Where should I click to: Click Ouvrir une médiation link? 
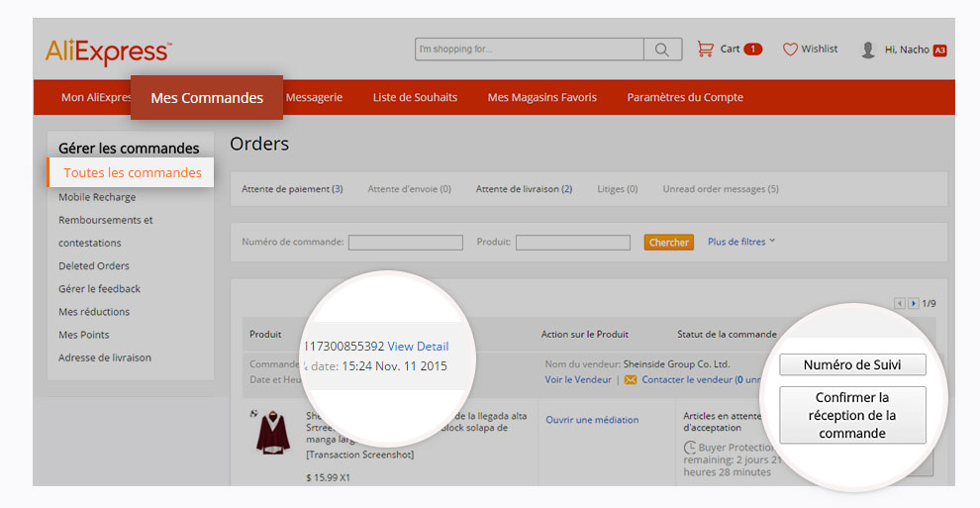tap(592, 420)
